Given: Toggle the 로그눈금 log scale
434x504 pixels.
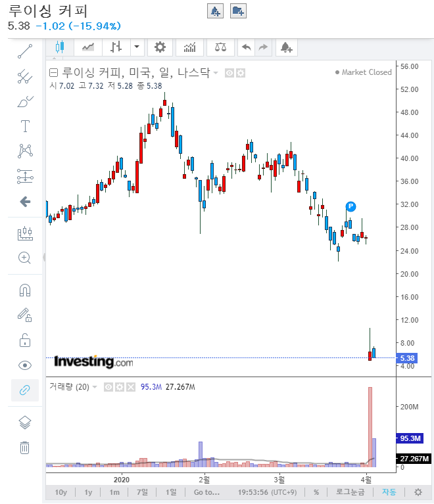Looking at the screenshot, I should point(350,492).
